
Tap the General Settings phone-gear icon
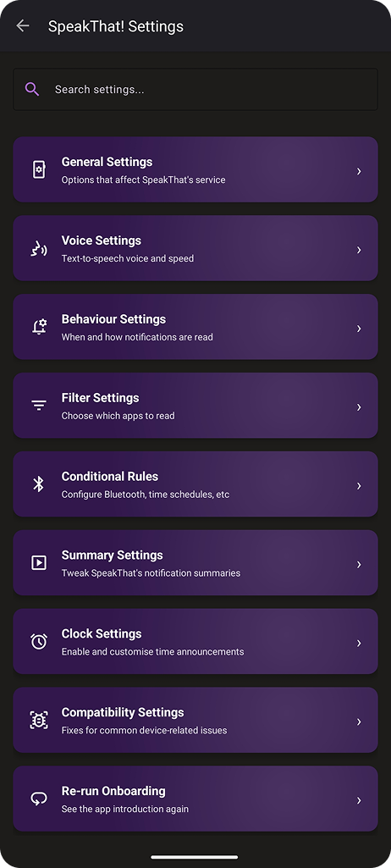point(39,170)
